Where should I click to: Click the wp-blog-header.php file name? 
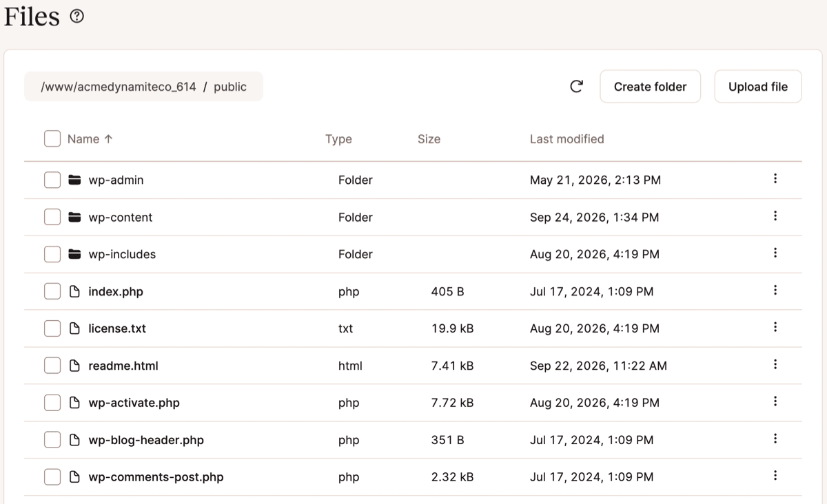pyautogui.click(x=146, y=440)
